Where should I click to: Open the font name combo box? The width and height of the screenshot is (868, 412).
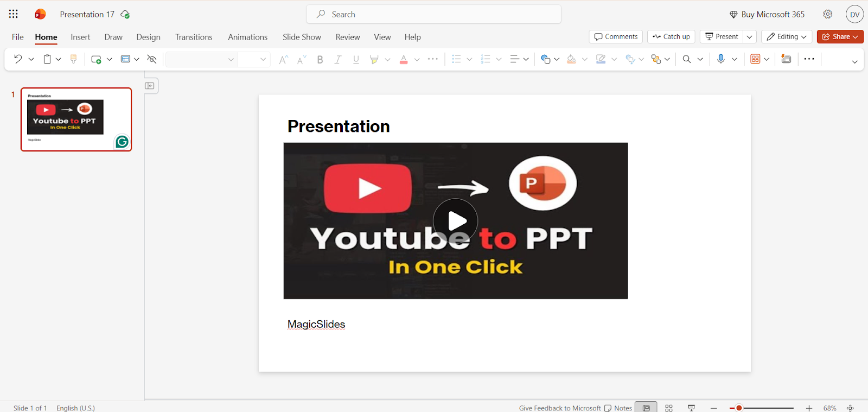201,59
